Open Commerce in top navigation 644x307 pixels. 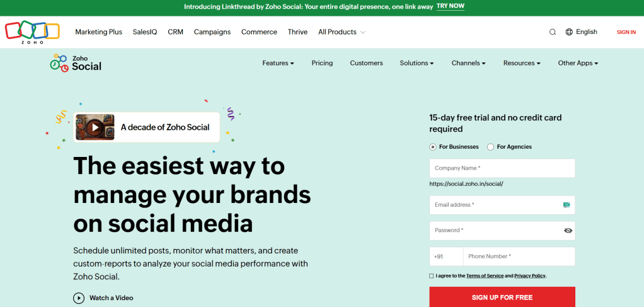pos(259,32)
